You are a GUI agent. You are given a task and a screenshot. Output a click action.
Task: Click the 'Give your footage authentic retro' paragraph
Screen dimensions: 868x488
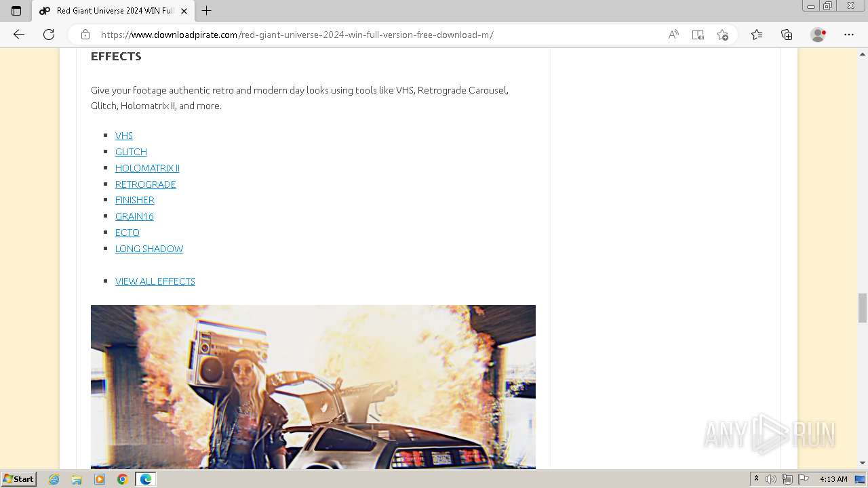click(300, 98)
